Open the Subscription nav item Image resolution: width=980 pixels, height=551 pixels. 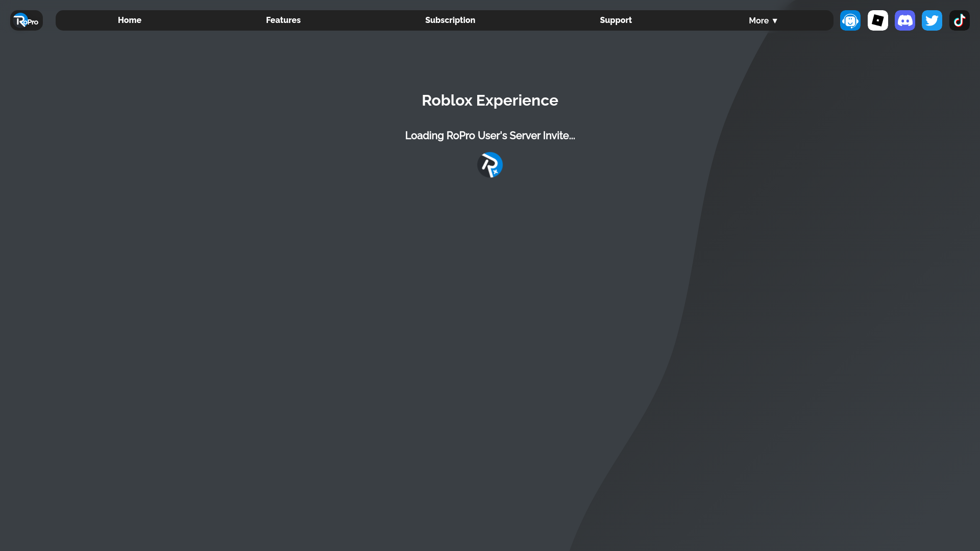(450, 20)
